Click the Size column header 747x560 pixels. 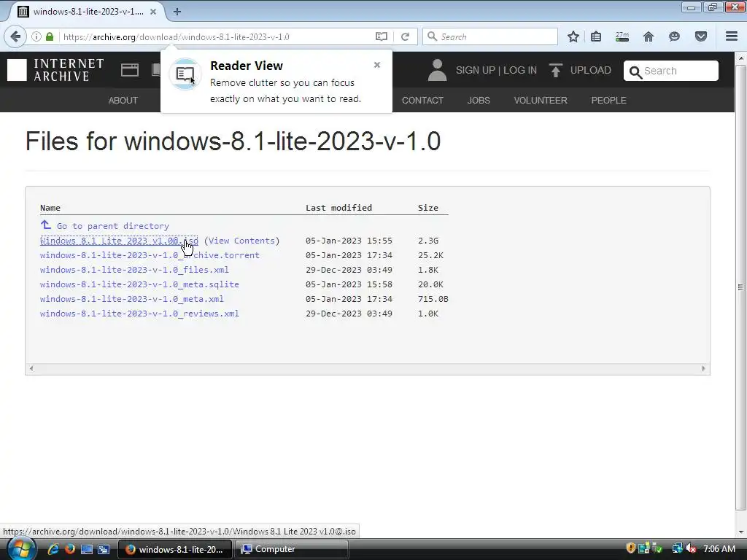pyautogui.click(x=427, y=208)
